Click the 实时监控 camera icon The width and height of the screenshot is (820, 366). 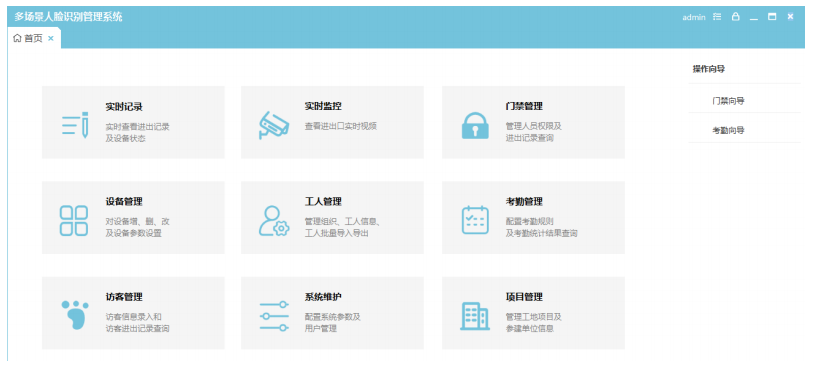pos(274,125)
